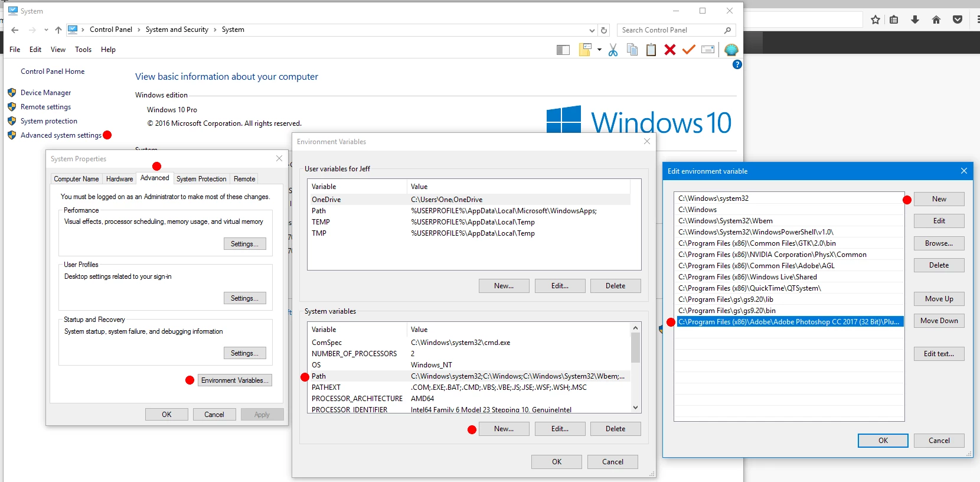
Task: Click the red X Delete toolbar icon
Action: click(x=669, y=50)
